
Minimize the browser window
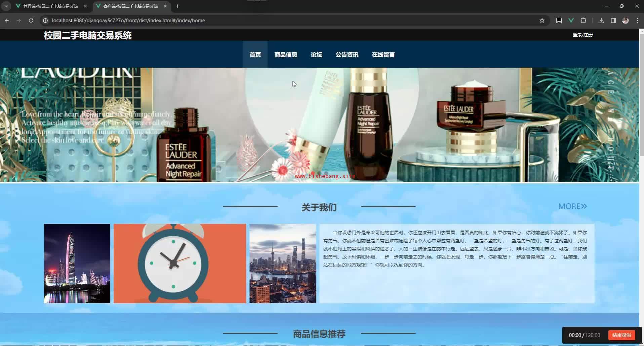(x=606, y=6)
